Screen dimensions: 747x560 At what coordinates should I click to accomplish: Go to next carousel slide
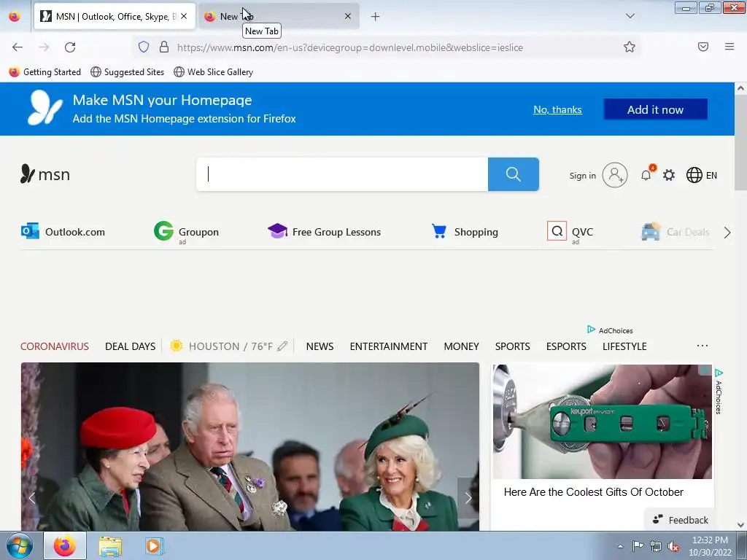468,498
